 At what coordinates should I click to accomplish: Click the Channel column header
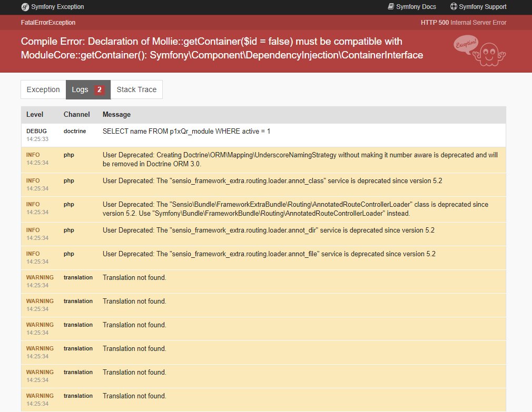[77, 115]
